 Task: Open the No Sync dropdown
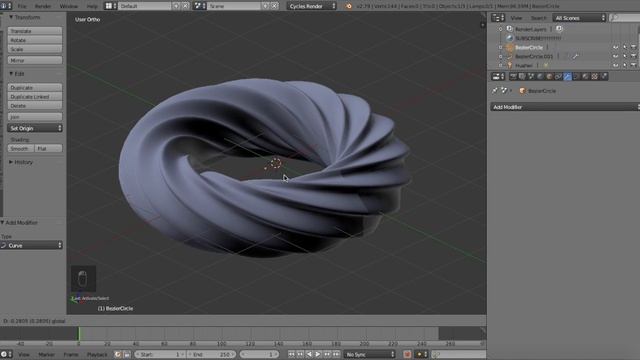coord(370,354)
